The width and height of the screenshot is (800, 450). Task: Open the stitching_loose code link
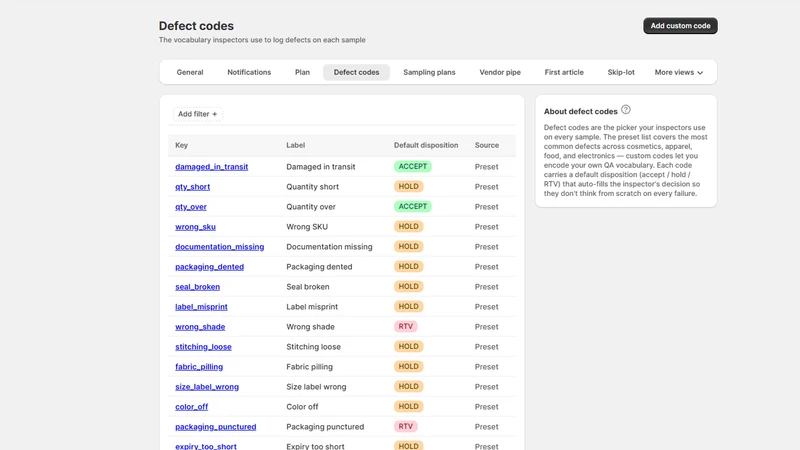click(203, 347)
